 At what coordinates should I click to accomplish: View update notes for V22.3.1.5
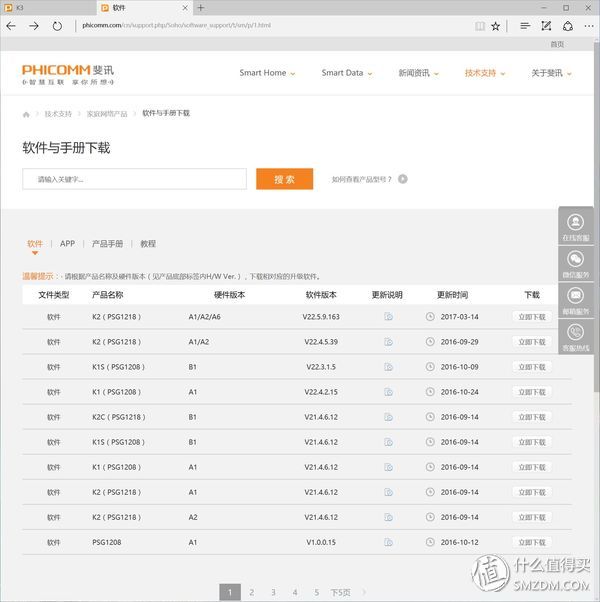tap(388, 367)
